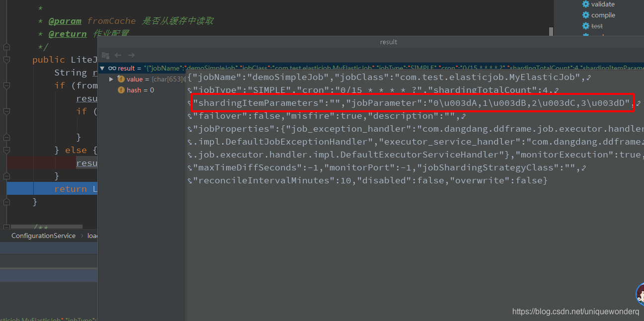Click the @return javadoc tag

click(68, 34)
